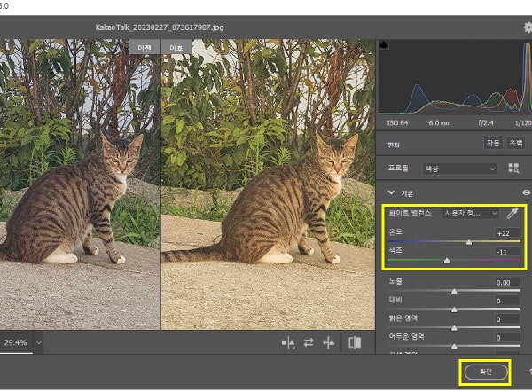Toggle the default settings view icon
Image resolution: width=532 pixels, height=392 pixels.
pos(355,343)
